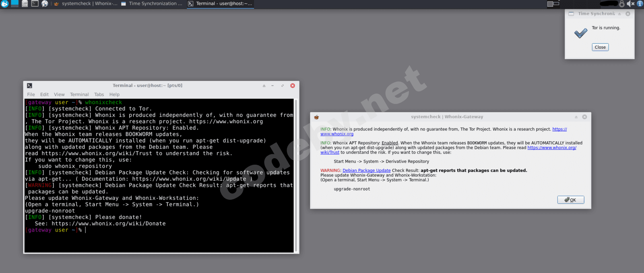
Task: Open the terminal Edit menu
Action: (x=44, y=95)
